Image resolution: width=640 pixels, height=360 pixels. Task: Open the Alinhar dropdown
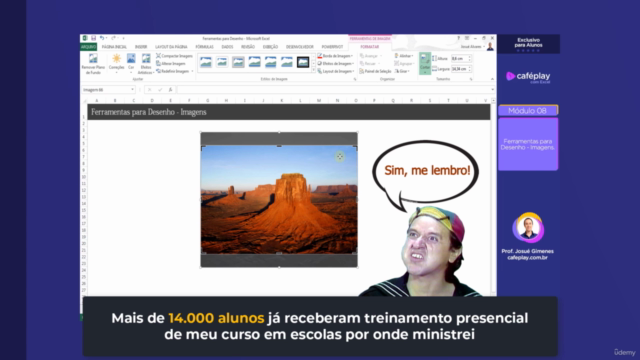(404, 56)
